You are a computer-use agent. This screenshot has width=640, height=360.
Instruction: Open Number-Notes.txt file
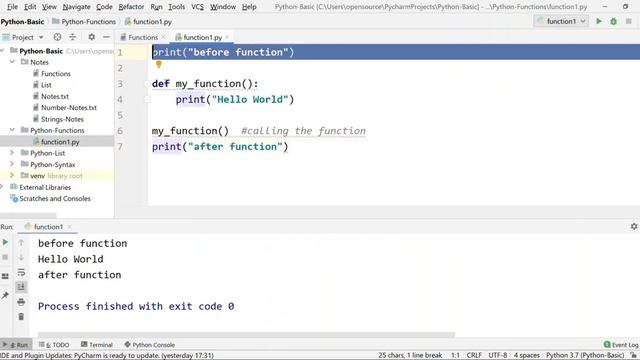click(69, 108)
